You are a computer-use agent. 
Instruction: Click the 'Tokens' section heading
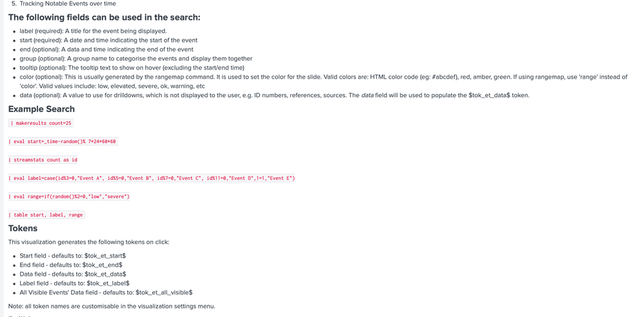(x=23, y=228)
